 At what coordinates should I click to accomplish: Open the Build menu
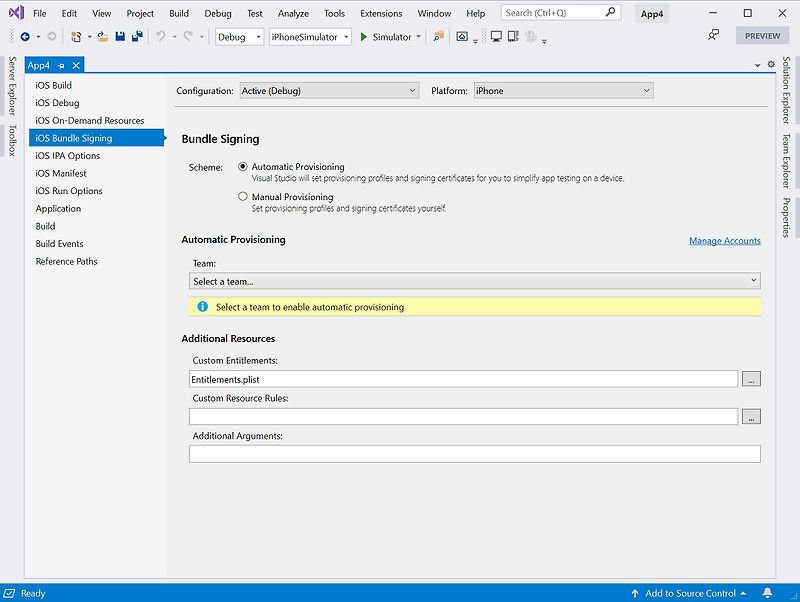[x=178, y=13]
